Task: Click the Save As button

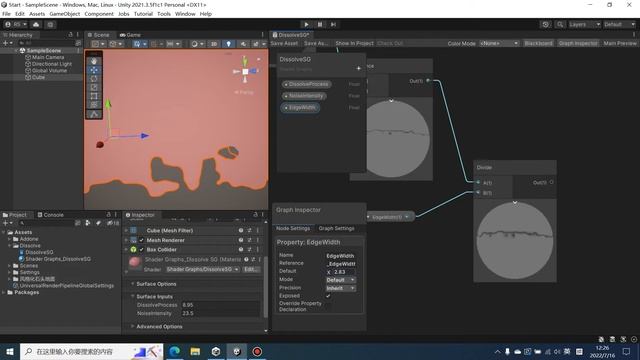Action: coord(316,43)
